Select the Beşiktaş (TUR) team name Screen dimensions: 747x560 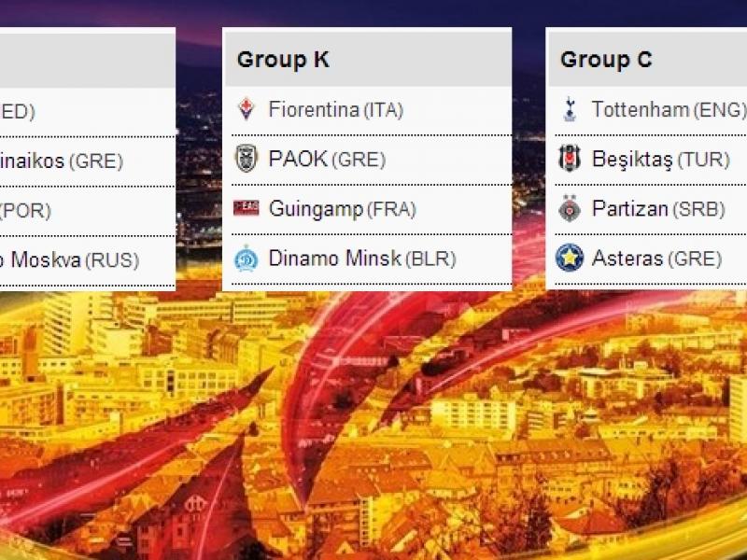[x=660, y=160]
